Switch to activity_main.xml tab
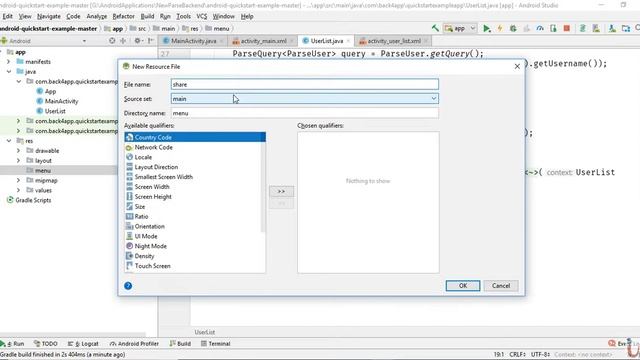 pyautogui.click(x=263, y=41)
